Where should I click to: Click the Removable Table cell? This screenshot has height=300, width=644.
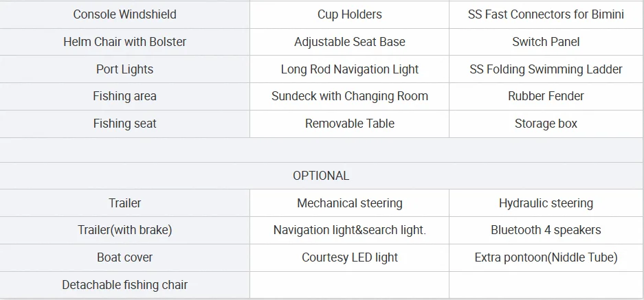(349, 124)
